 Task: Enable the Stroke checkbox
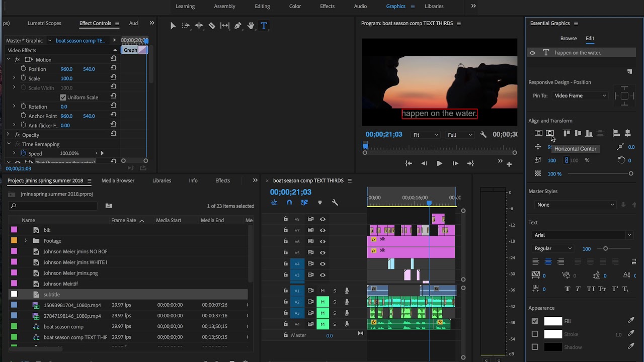coord(535,334)
